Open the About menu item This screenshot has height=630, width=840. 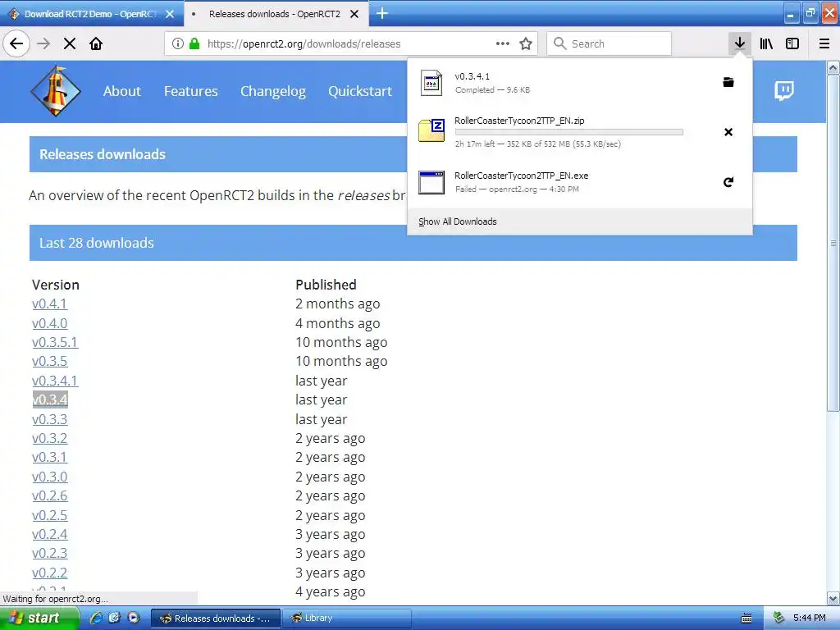(x=122, y=91)
